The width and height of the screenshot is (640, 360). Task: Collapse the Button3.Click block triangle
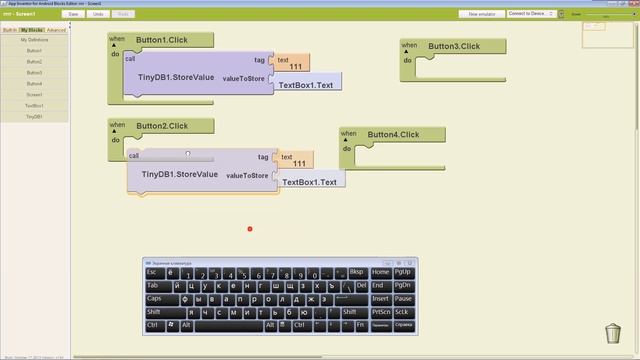coord(406,52)
